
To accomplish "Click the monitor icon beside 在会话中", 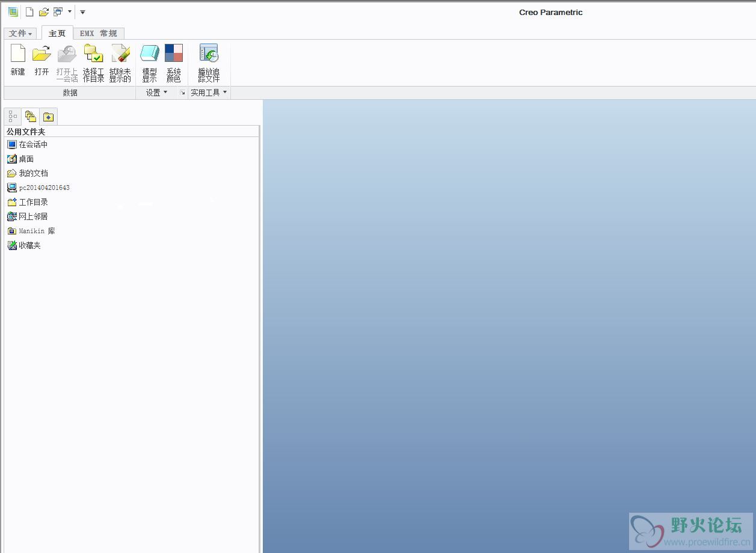I will click(12, 144).
